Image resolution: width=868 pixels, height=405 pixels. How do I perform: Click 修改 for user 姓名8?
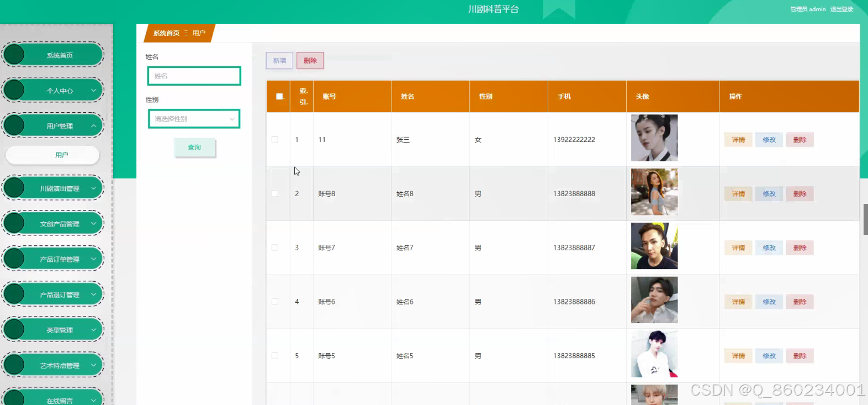(769, 194)
